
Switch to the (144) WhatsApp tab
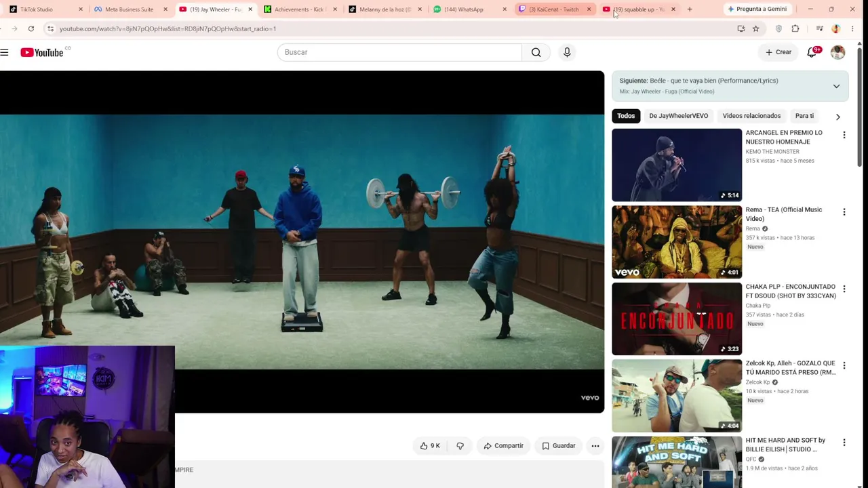pyautogui.click(x=468, y=9)
